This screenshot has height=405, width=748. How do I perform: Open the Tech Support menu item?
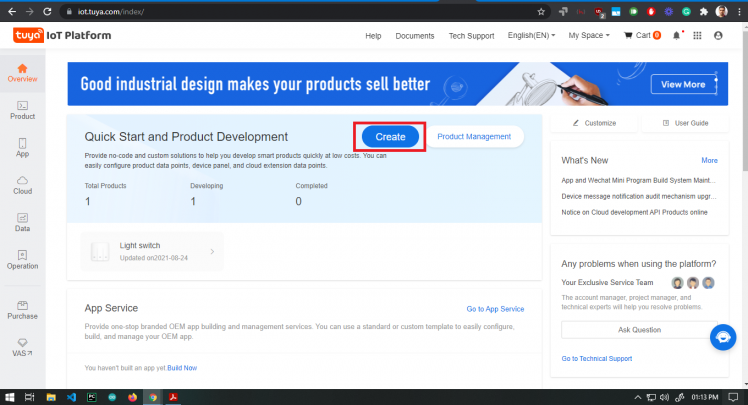(x=471, y=36)
